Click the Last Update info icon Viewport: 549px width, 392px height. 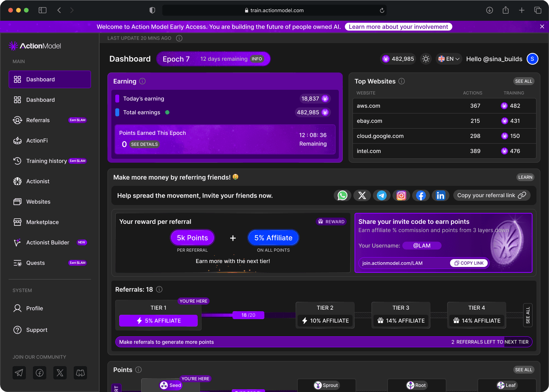(179, 38)
